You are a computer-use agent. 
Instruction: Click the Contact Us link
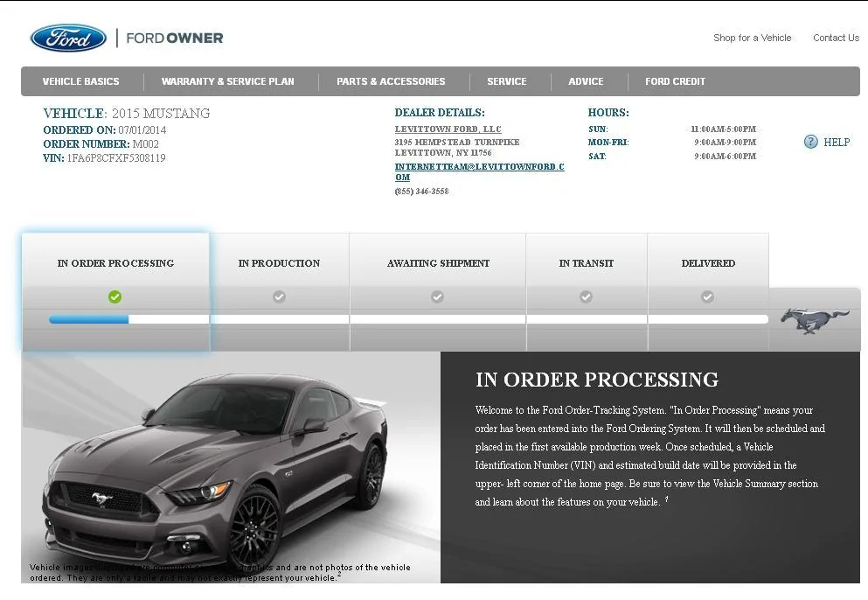[836, 38]
